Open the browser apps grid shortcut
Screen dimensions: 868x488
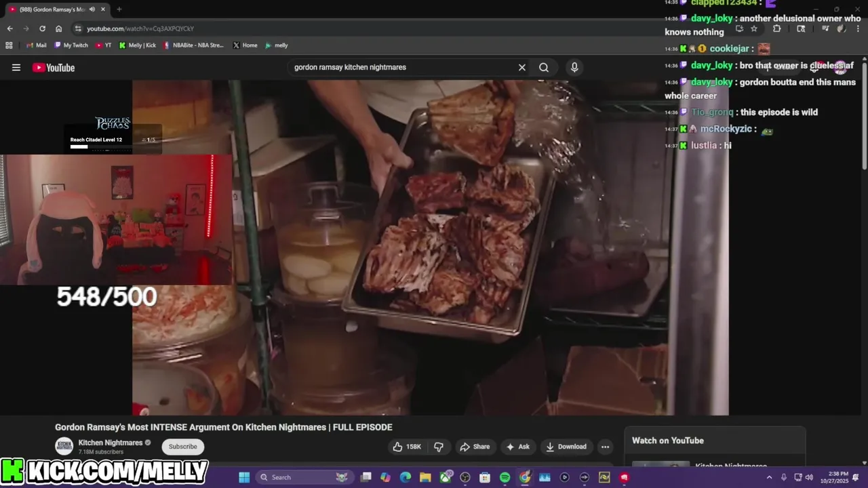point(9,45)
